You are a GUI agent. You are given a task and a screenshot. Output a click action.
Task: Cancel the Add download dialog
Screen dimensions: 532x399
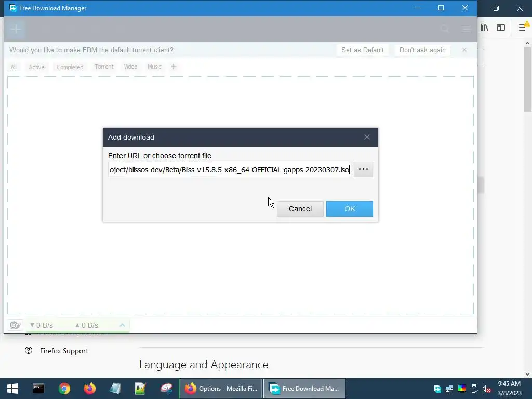pyautogui.click(x=300, y=209)
